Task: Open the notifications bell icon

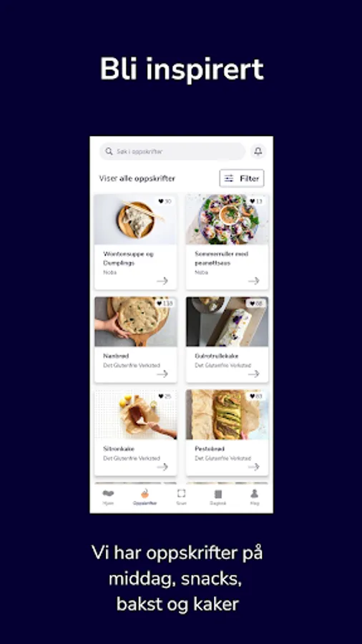Action: [258, 152]
